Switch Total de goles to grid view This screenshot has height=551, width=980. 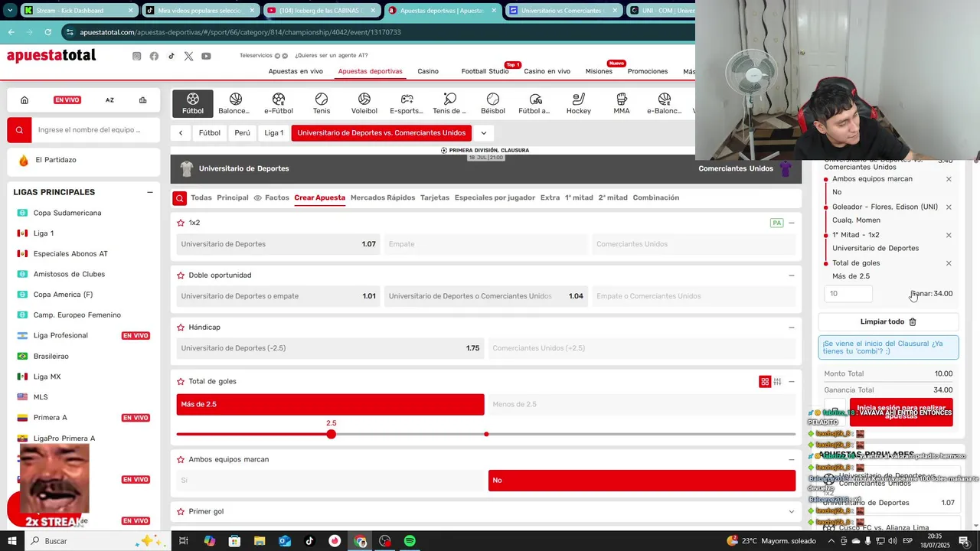765,381
